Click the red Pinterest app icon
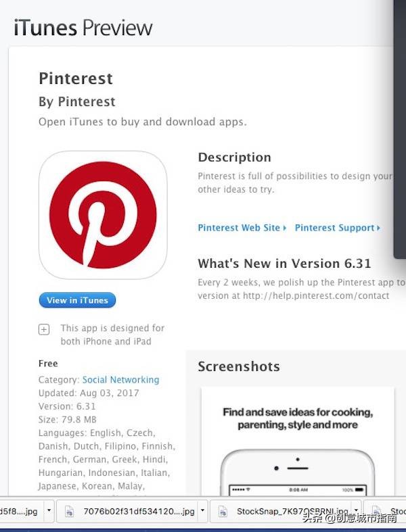The width and height of the screenshot is (406, 532). 103,215
